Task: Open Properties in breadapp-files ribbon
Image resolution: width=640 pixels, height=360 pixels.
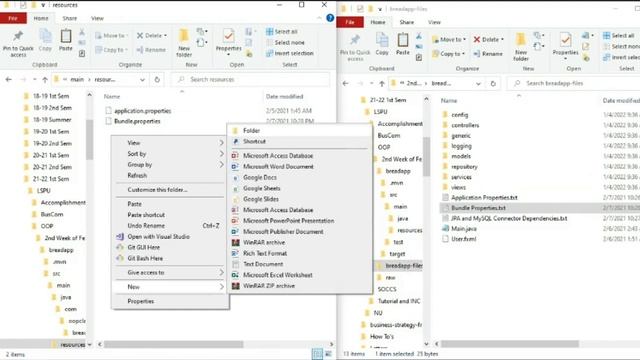Action: (x=565, y=46)
